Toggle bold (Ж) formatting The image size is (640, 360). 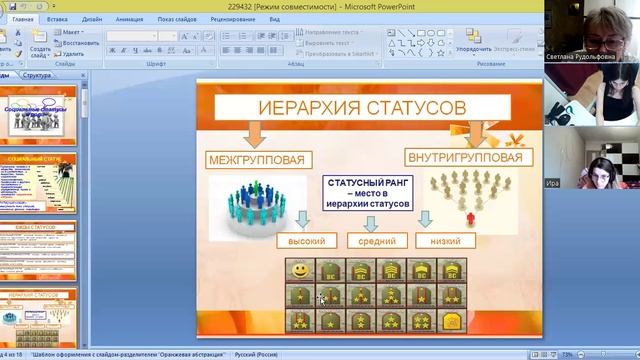(x=112, y=51)
